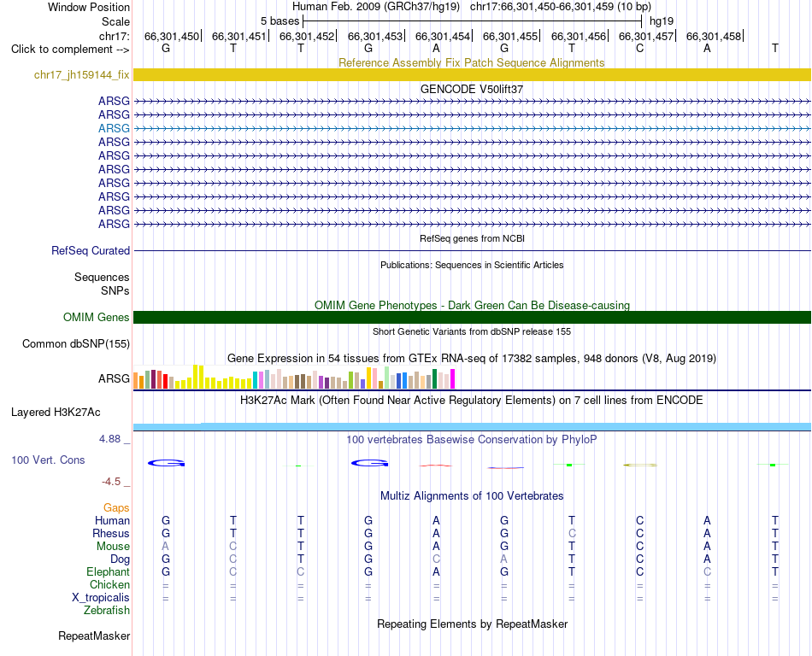The height and width of the screenshot is (656, 812).
Task: Click the yellow Fix Patch alignment bar
Action: [x=472, y=74]
